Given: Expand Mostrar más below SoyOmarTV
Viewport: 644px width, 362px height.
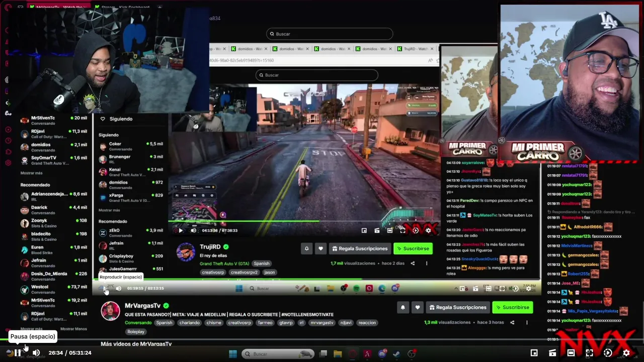Looking at the screenshot, I should [31, 173].
